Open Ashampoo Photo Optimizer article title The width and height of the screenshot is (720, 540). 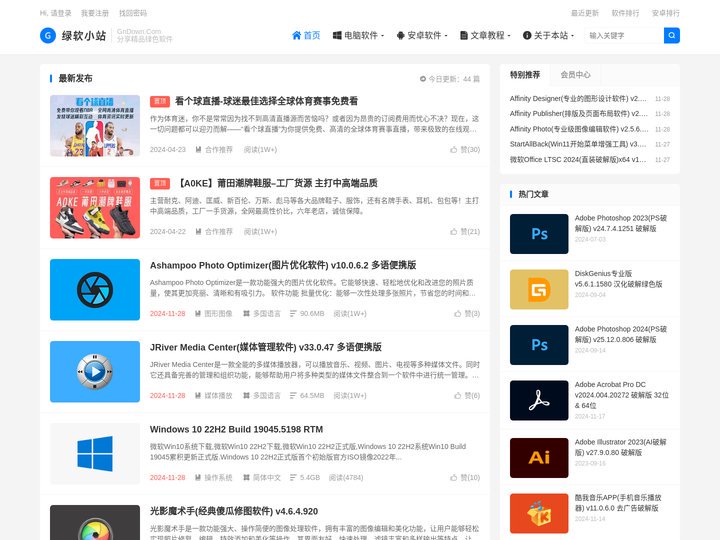click(x=283, y=265)
